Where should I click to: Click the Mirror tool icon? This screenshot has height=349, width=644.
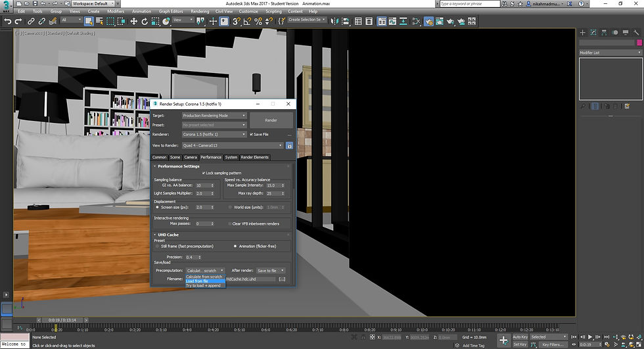pos(334,21)
